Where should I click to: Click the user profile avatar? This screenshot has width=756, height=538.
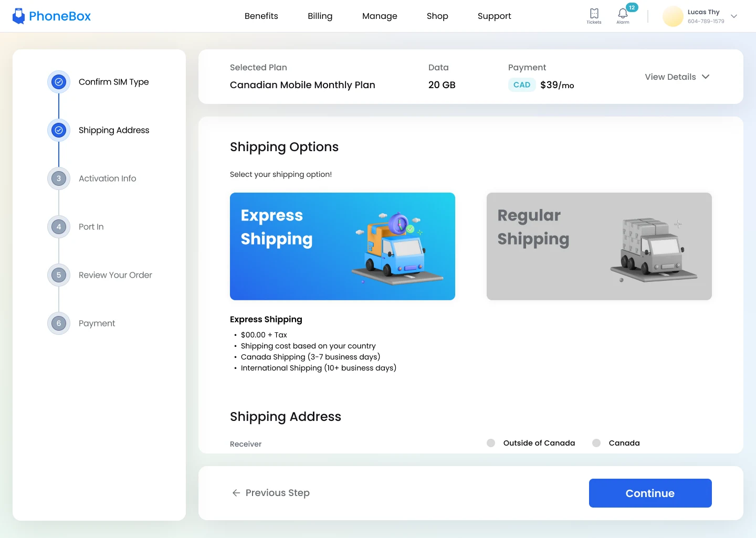tap(673, 16)
